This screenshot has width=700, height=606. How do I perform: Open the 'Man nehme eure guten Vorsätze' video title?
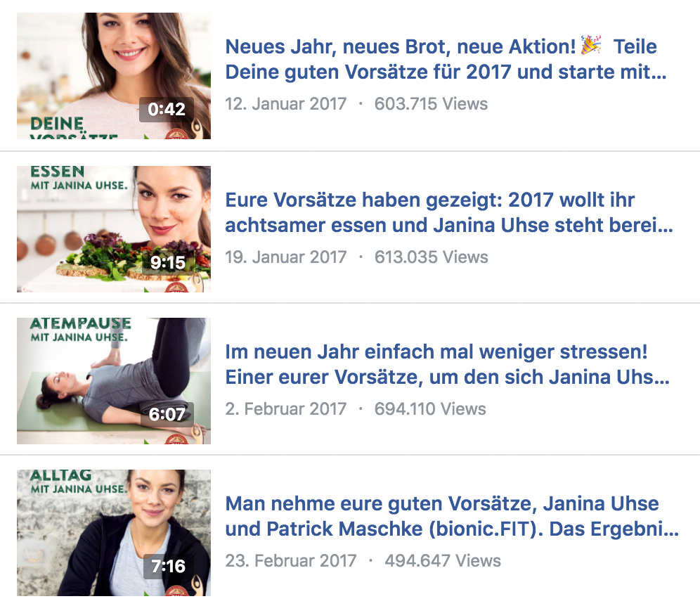point(452,516)
